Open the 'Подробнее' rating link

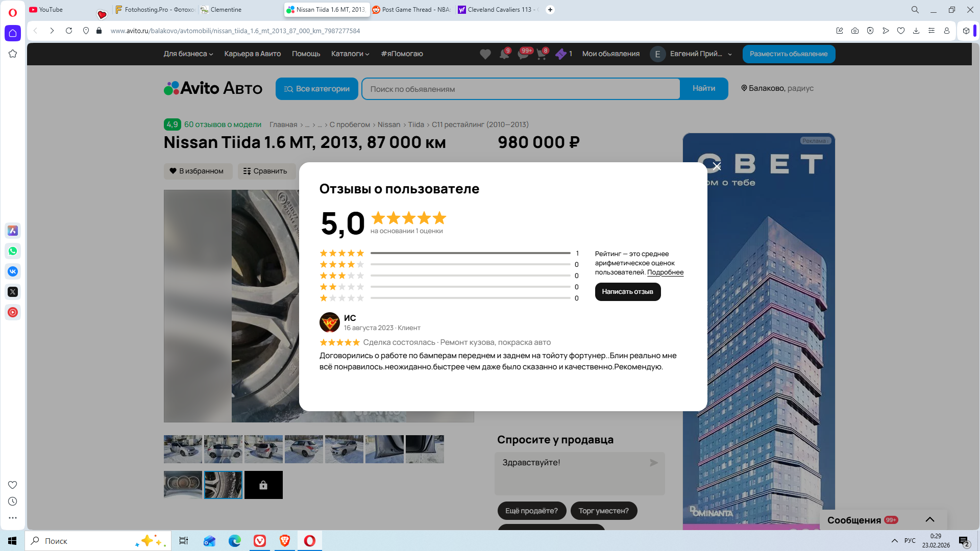[665, 272]
